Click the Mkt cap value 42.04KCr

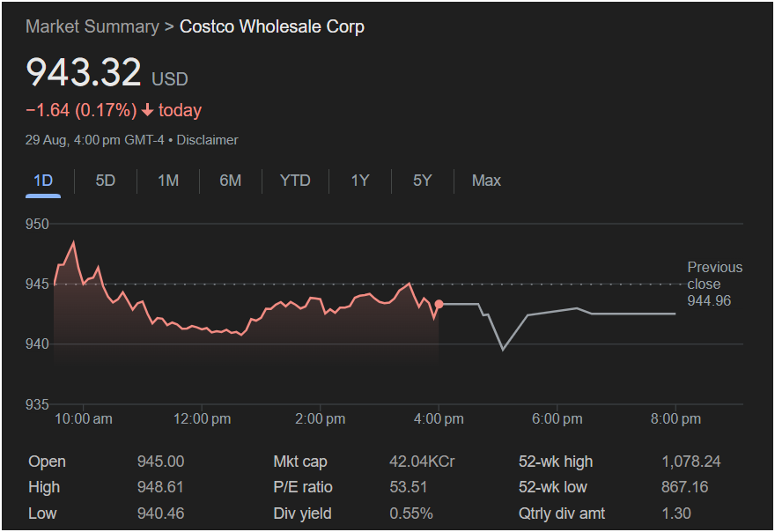point(422,462)
